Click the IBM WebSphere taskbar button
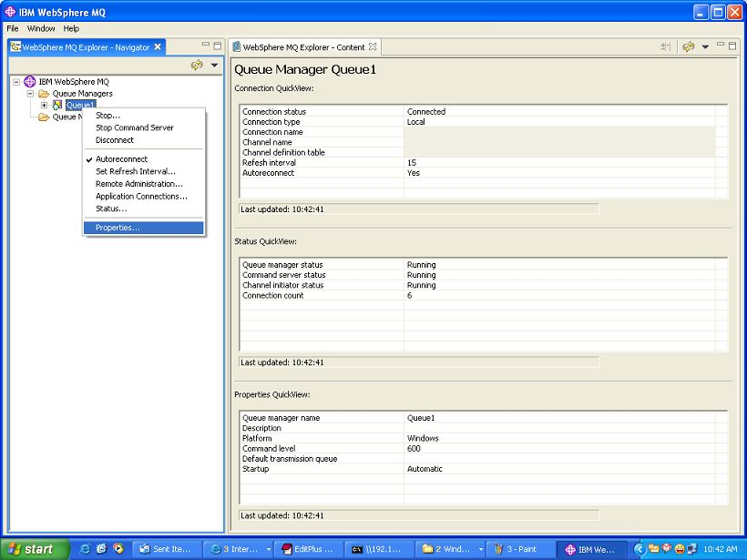The height and width of the screenshot is (560, 747). coord(590,549)
